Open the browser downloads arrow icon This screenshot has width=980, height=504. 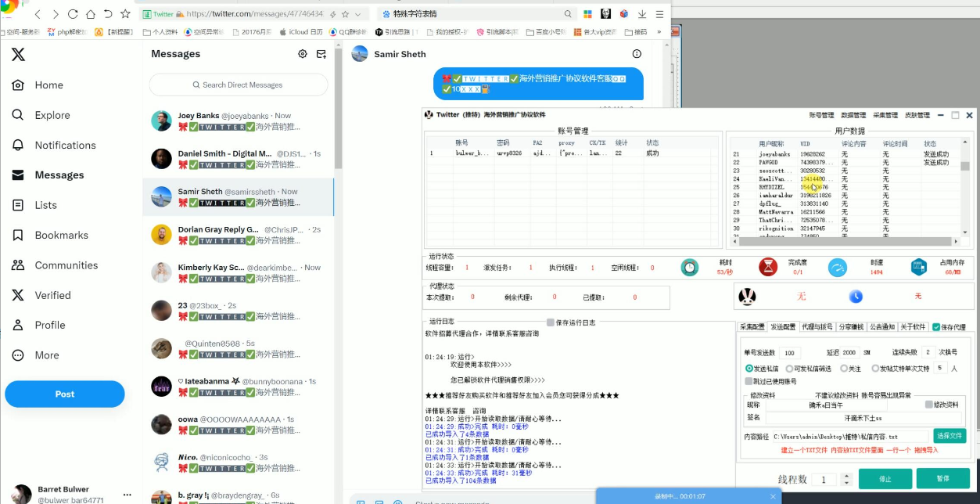pos(642,14)
